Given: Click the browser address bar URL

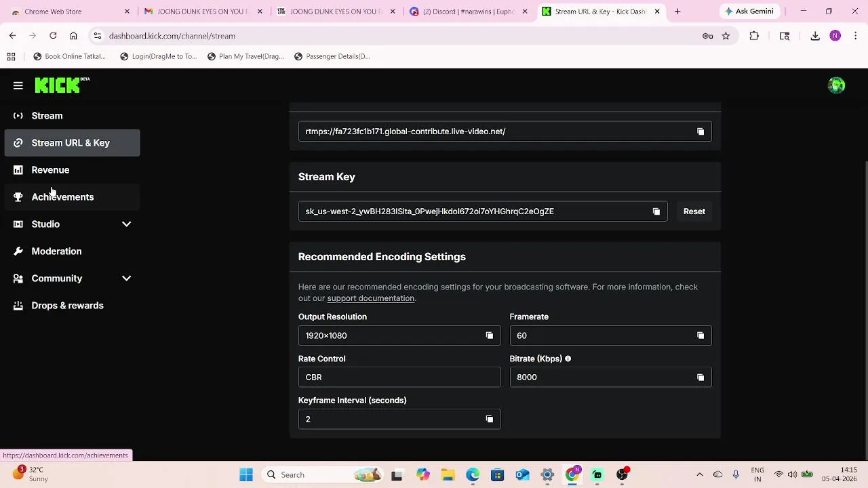Looking at the screenshot, I should [172, 36].
